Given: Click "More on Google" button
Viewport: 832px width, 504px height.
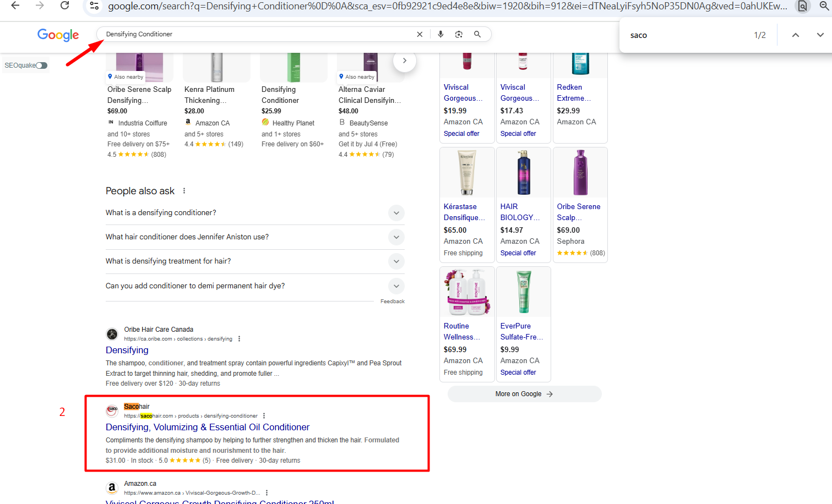Looking at the screenshot, I should [524, 394].
